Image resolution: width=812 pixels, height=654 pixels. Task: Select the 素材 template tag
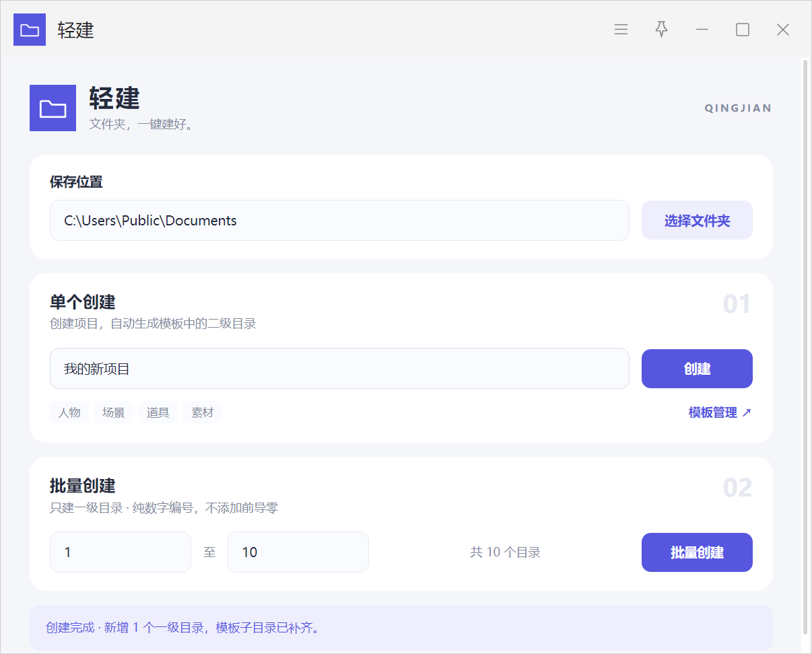203,412
